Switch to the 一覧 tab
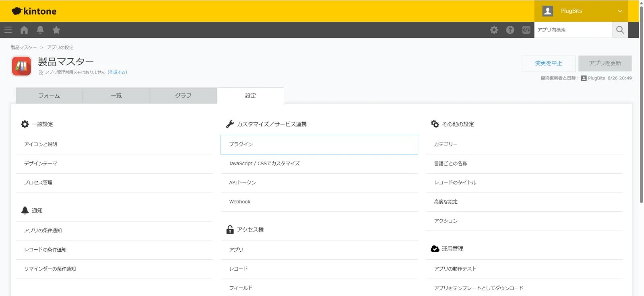The image size is (644, 296). tap(116, 96)
